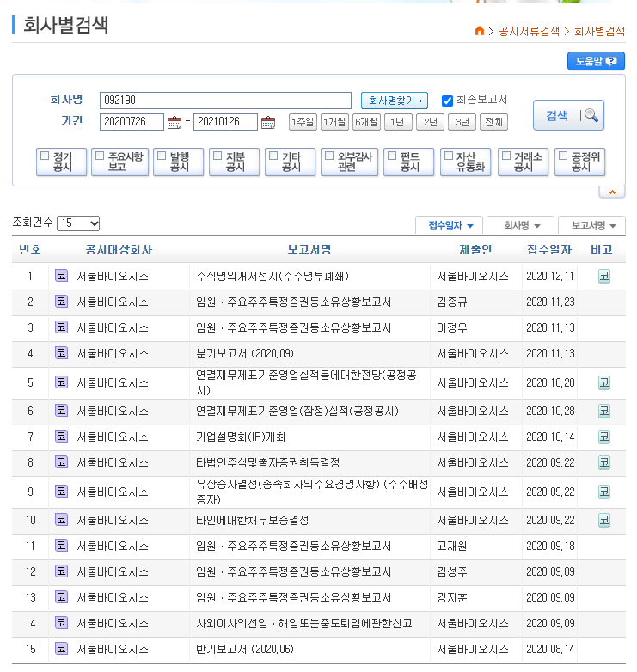
Task: Open 타법인주식및출자증권취득결정 report
Action: 268,463
